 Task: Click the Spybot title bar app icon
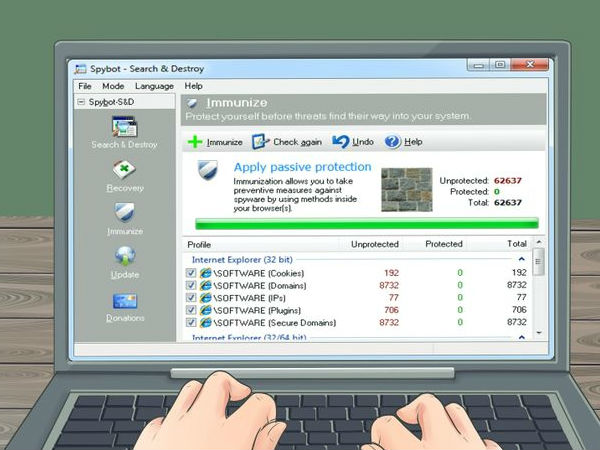pyautogui.click(x=80, y=69)
